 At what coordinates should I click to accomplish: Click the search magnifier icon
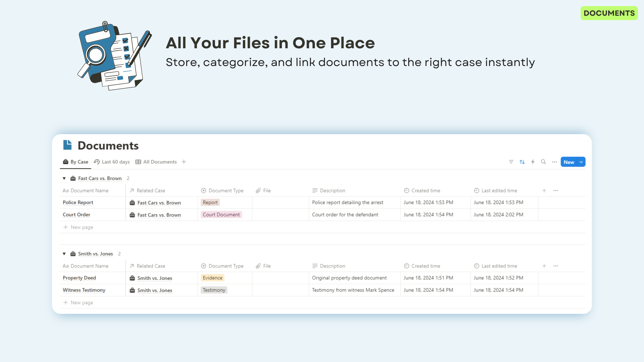tap(543, 162)
